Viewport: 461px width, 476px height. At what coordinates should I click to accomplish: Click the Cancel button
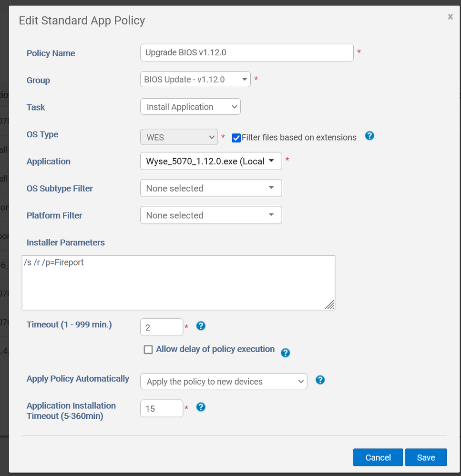point(378,457)
